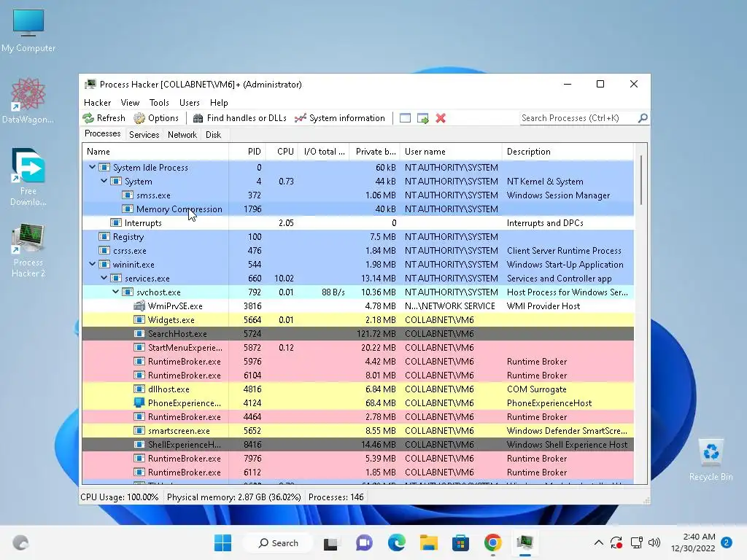
Task: Click the smss.exe process icon
Action: click(x=128, y=195)
